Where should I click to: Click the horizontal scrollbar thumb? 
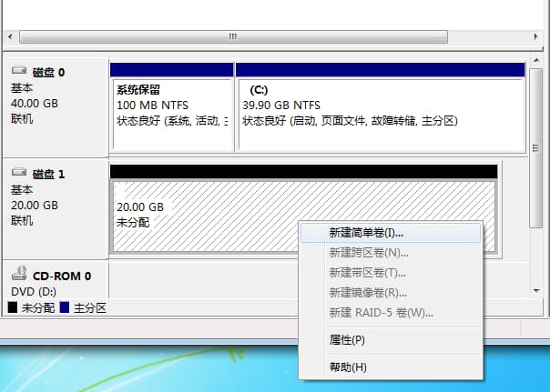coord(232,36)
